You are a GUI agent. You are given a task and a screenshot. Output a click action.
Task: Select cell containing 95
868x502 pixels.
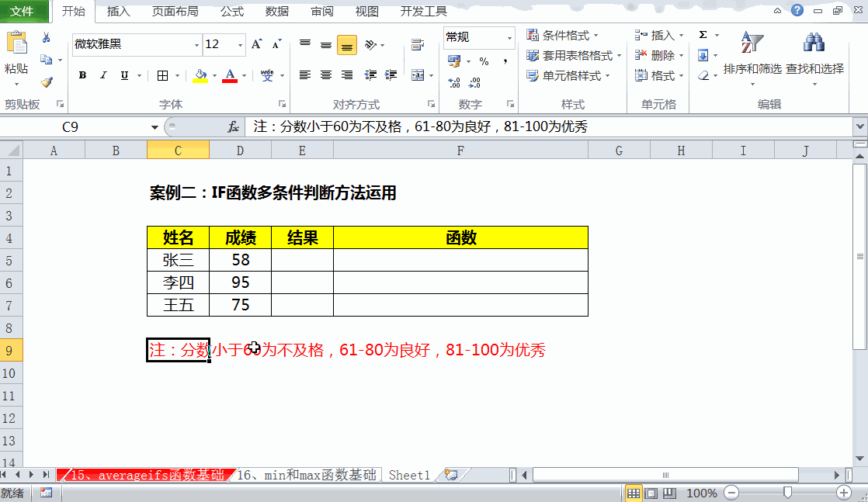tap(240, 283)
